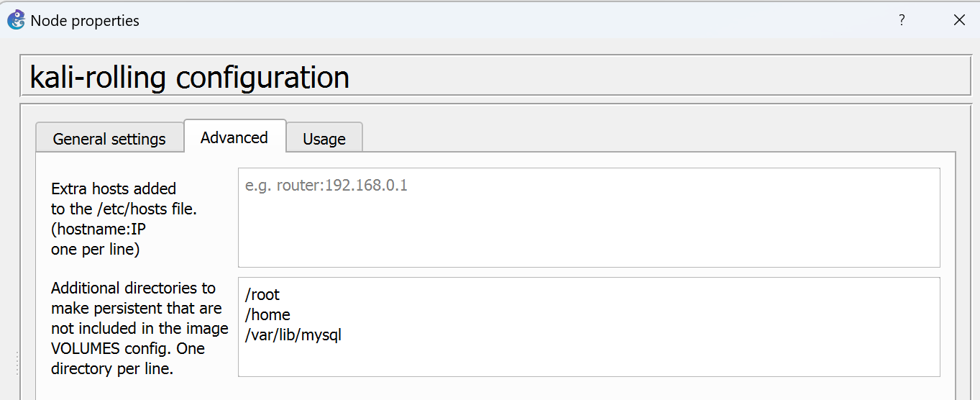Click the /var/lib/mysql directory entry
Viewport: 980px width, 400px height.
pos(293,335)
